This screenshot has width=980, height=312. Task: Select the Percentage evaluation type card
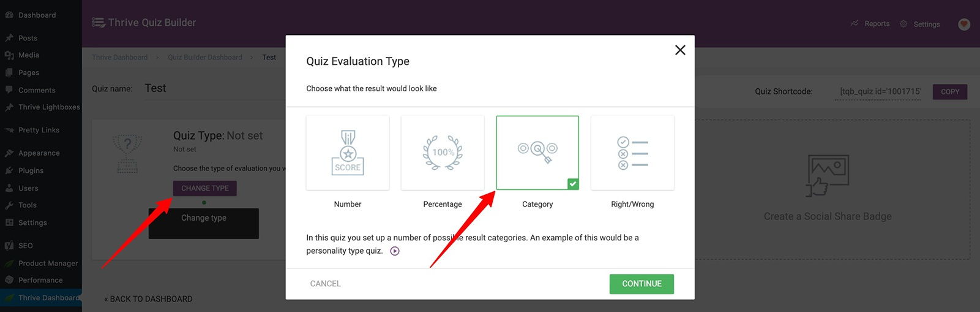(443, 153)
